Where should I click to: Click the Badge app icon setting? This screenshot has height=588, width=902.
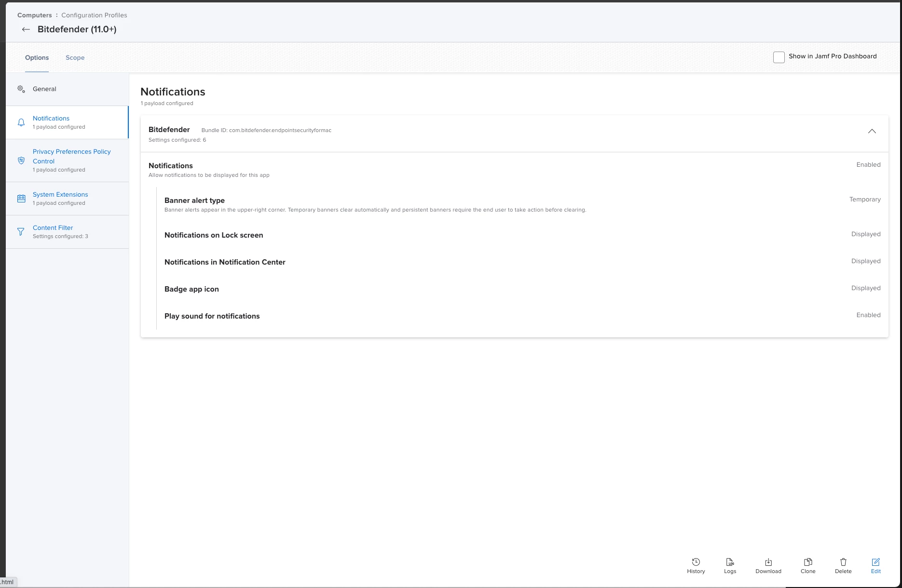point(191,289)
